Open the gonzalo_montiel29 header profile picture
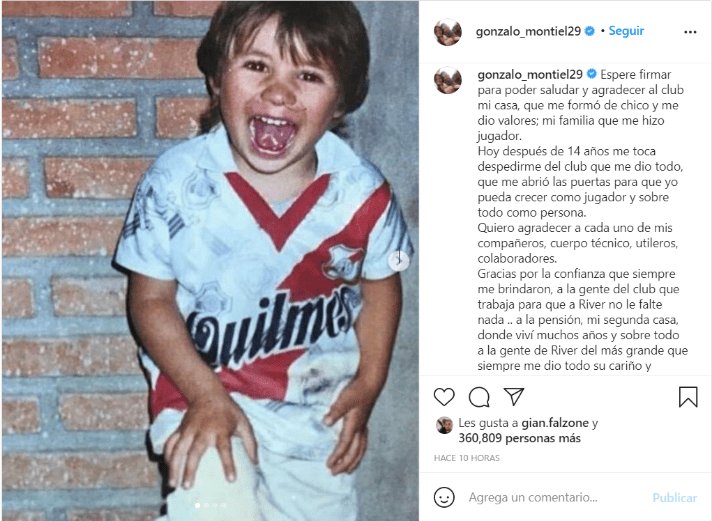The height and width of the screenshot is (521, 712). click(x=448, y=32)
